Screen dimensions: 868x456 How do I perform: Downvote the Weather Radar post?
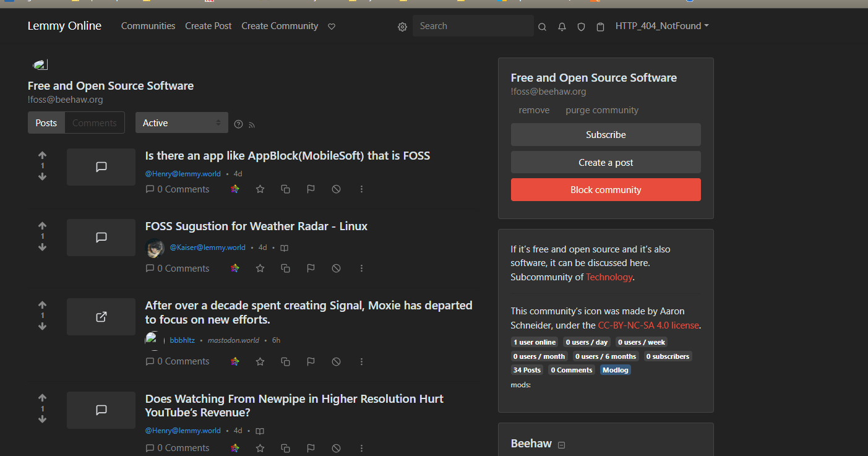tap(42, 247)
